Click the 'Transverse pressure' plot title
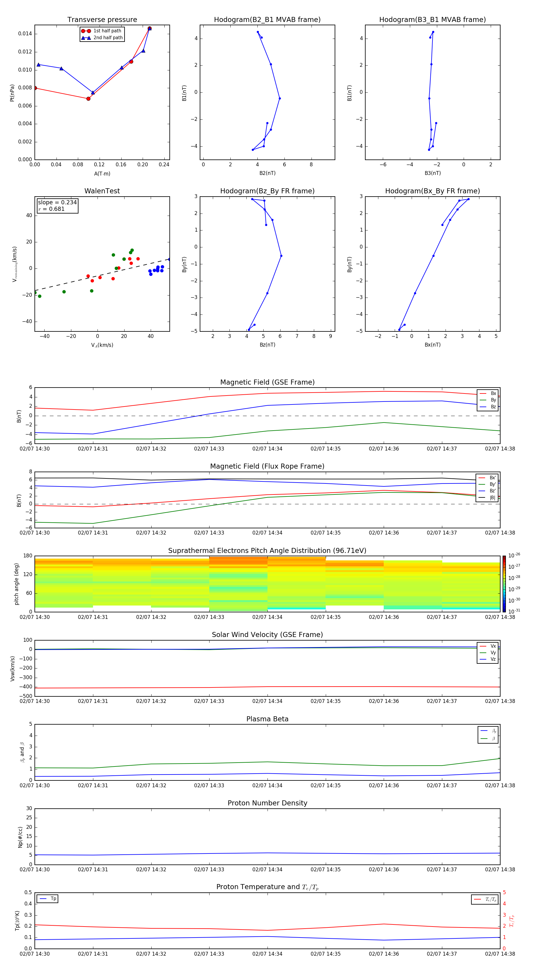Screen dimensions: 535x980 pyautogui.click(x=102, y=20)
